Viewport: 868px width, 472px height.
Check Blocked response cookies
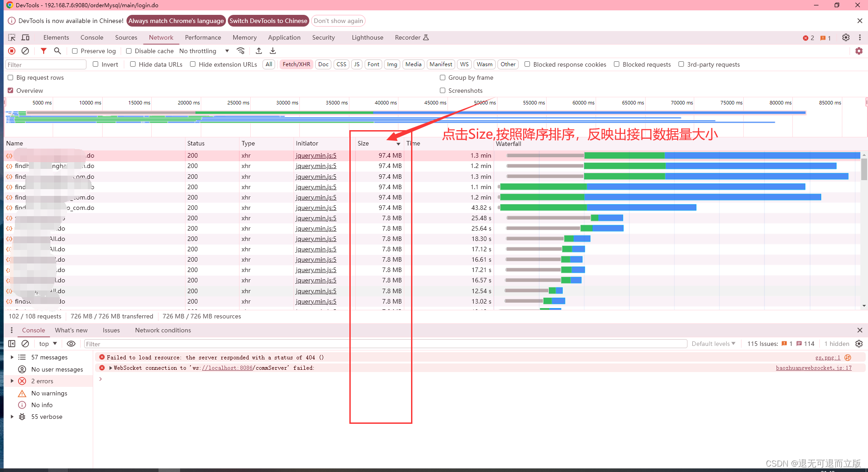point(527,64)
